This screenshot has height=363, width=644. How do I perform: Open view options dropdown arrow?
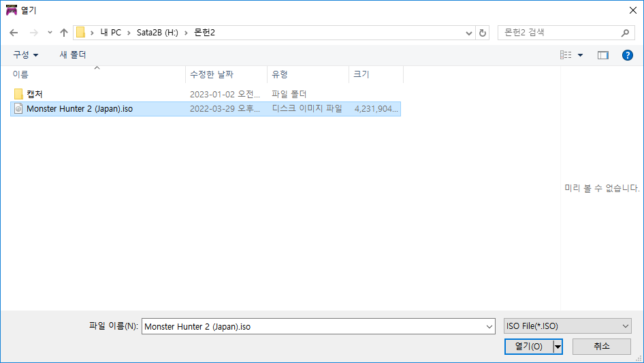(x=580, y=55)
